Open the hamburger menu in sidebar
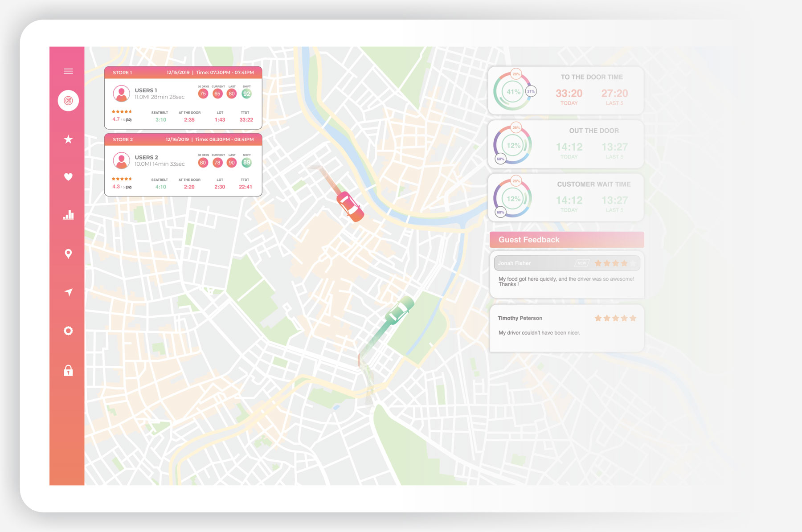The height and width of the screenshot is (532, 802). 68,71
